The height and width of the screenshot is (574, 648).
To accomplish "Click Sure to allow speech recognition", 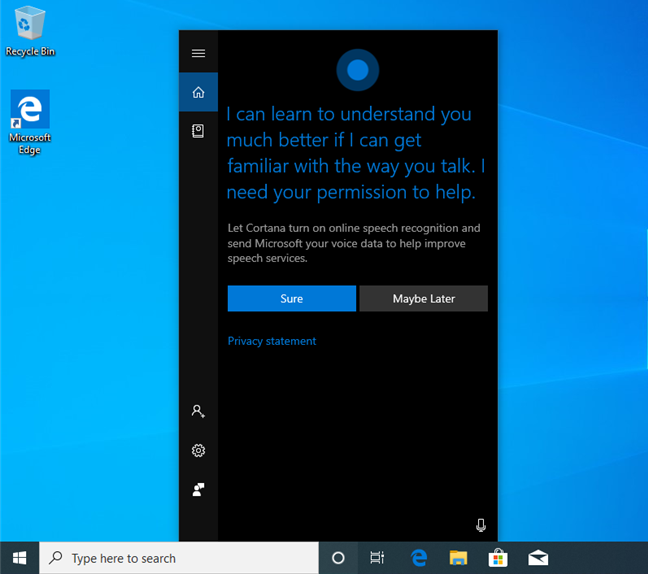I will click(292, 298).
